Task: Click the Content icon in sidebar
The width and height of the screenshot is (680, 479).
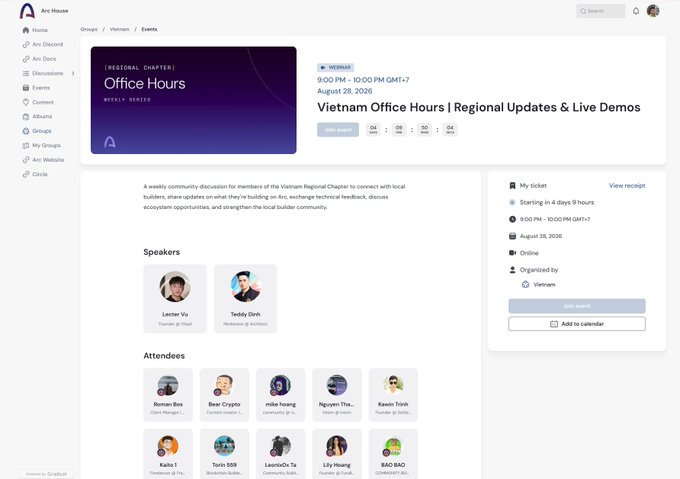Action: [26, 102]
